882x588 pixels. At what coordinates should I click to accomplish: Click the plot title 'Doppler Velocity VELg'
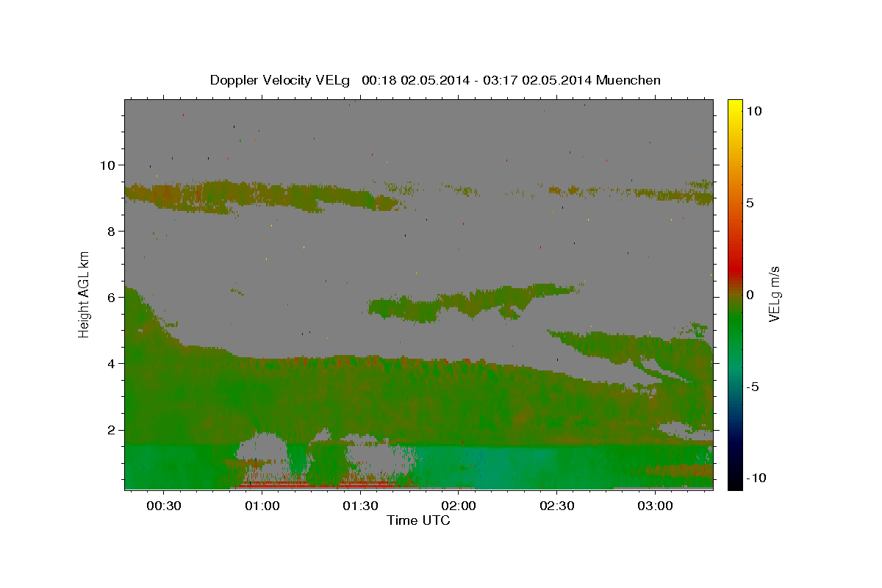coord(279,80)
